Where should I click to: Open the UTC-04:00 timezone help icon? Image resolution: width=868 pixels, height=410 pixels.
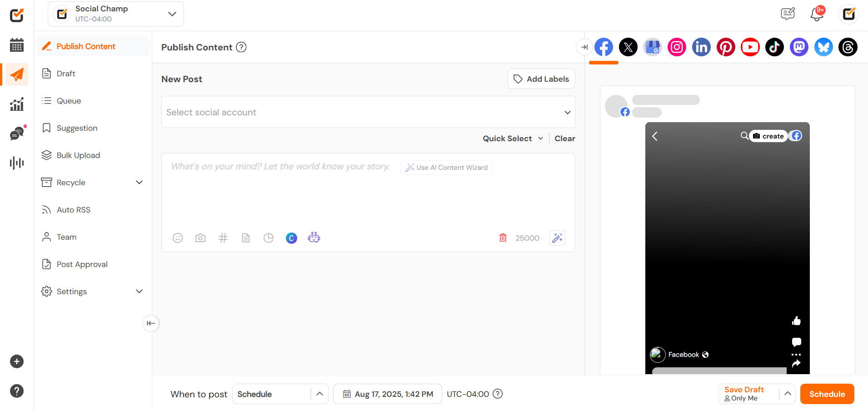click(498, 394)
